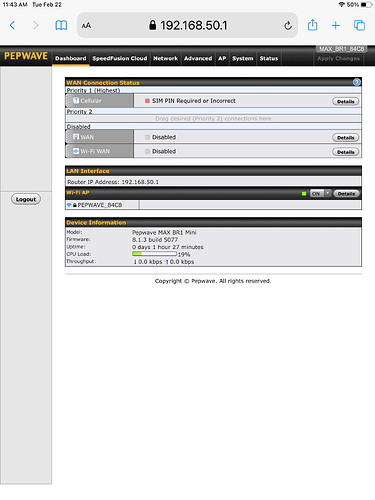Screen dimensions: 375x500
Task: Select the Wi-Fi WAN row handle
Action: click(69, 151)
